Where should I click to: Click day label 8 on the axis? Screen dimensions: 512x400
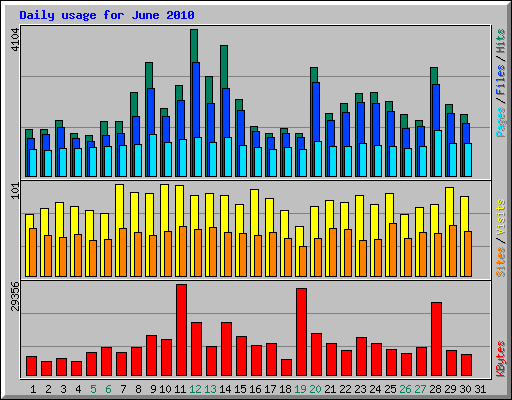coord(138,389)
